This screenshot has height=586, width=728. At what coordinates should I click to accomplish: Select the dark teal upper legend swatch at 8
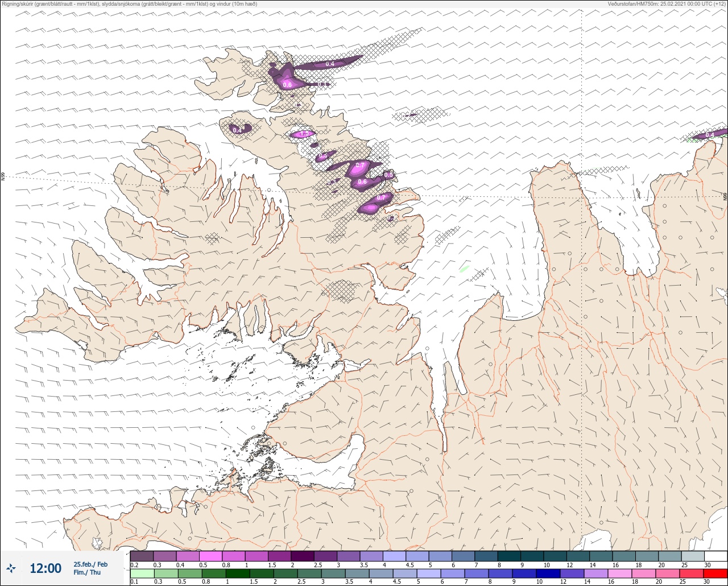[509, 556]
